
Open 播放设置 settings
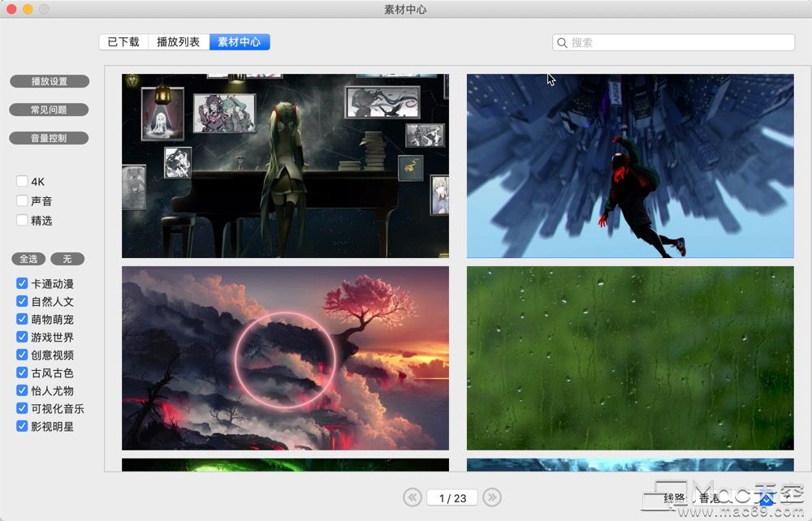click(50, 81)
